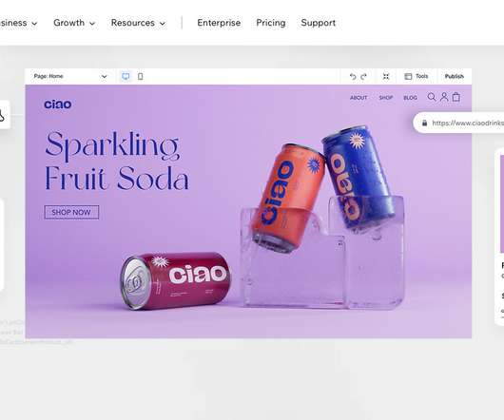Click the user account icon

coord(444,97)
